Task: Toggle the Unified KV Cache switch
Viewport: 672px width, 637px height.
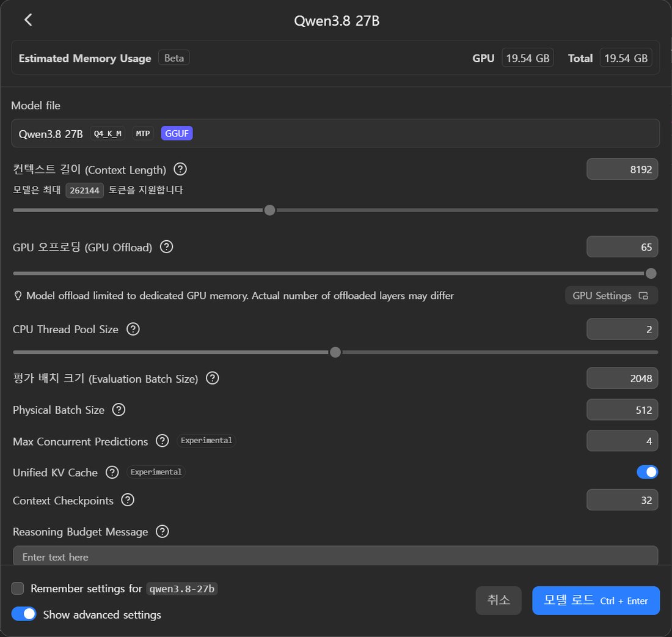Action: [647, 472]
